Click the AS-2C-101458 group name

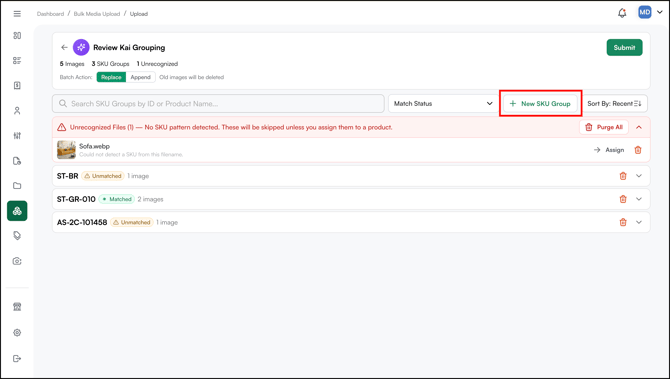(82, 222)
